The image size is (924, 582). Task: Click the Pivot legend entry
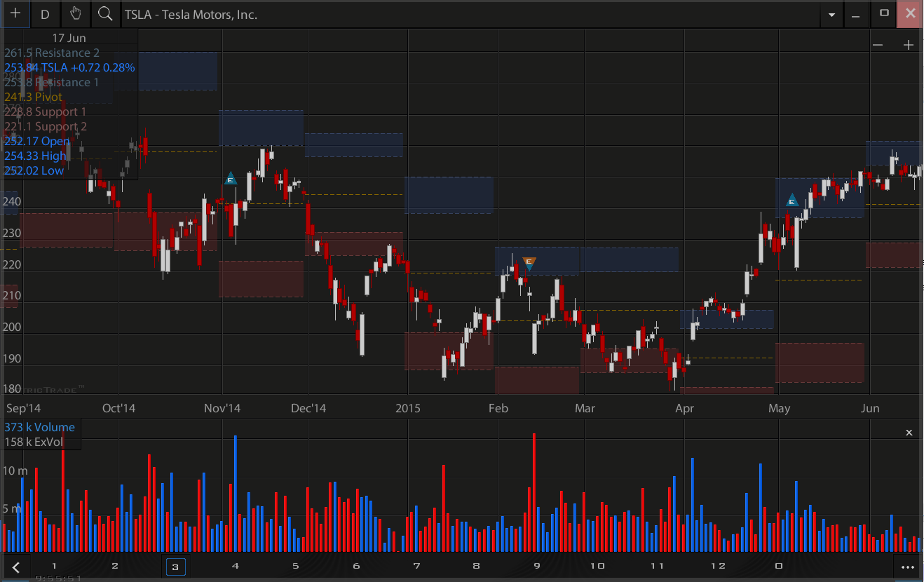point(33,97)
